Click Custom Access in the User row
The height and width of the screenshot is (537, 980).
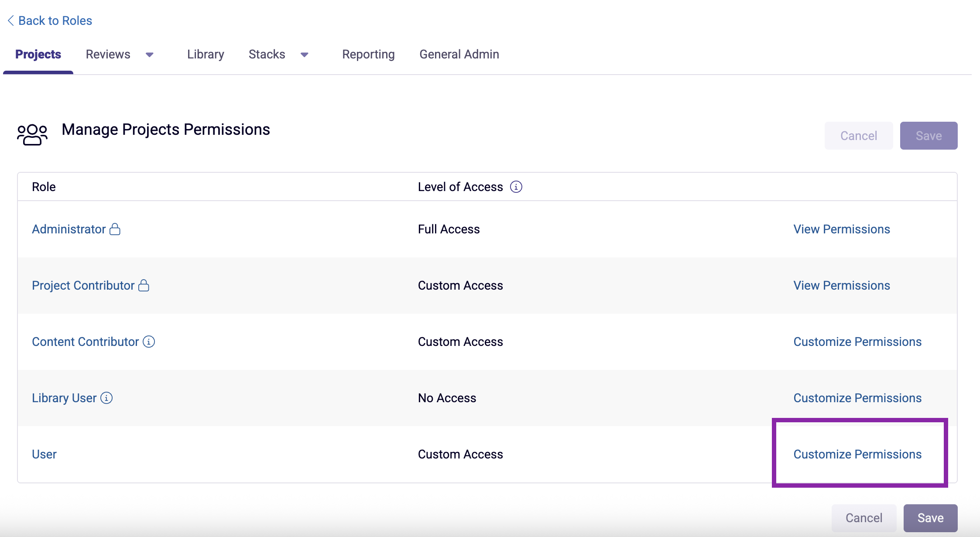(460, 454)
